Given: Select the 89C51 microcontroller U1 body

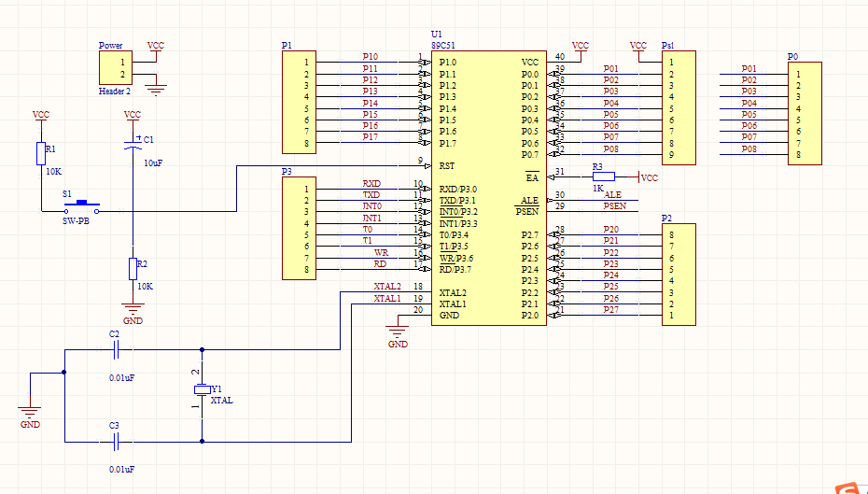Looking at the screenshot, I should (488, 177).
